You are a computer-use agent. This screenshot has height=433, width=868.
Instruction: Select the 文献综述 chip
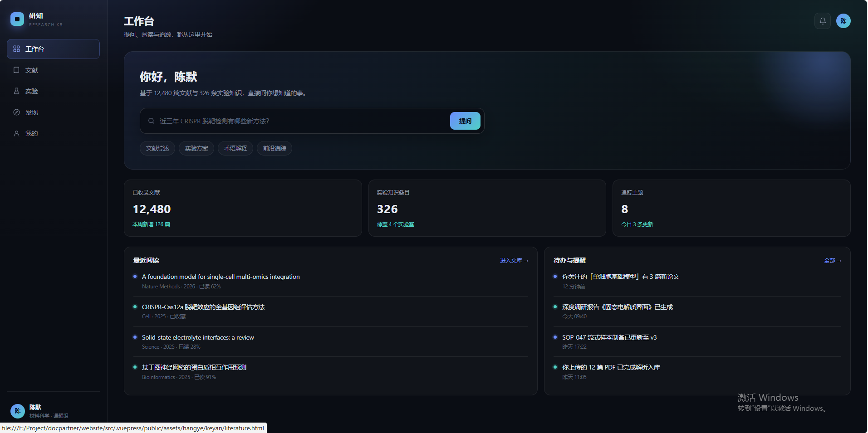(157, 148)
